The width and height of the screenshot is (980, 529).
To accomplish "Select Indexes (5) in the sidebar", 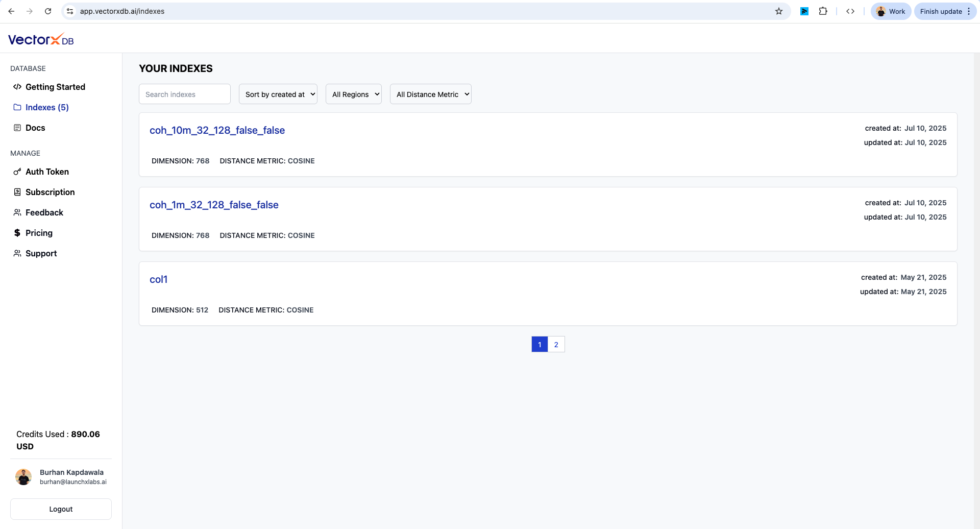I will 47,107.
